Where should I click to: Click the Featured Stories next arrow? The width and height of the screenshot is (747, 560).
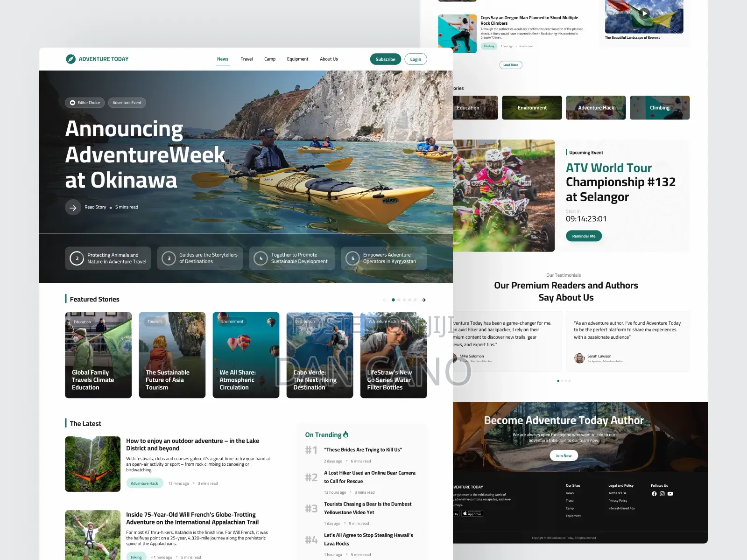point(423,300)
